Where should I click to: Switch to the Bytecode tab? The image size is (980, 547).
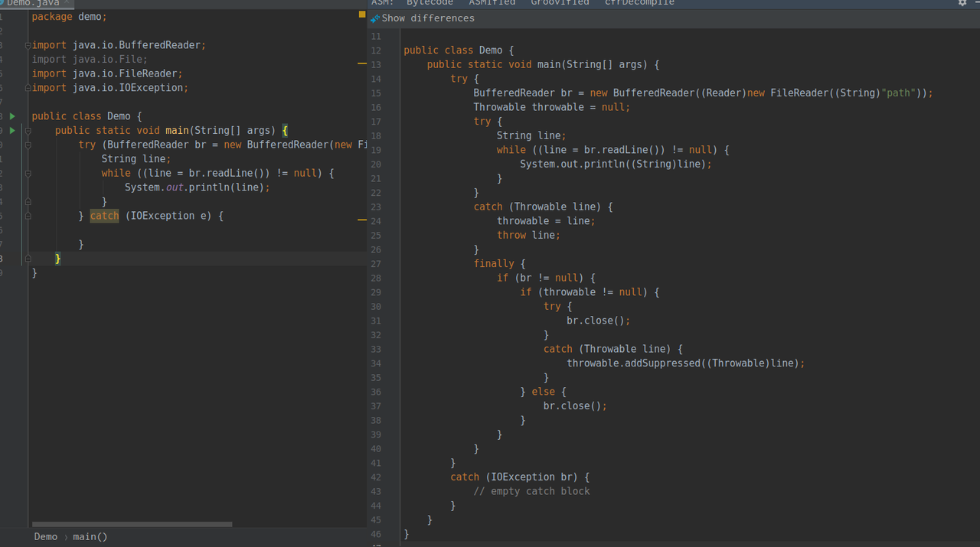click(x=430, y=3)
